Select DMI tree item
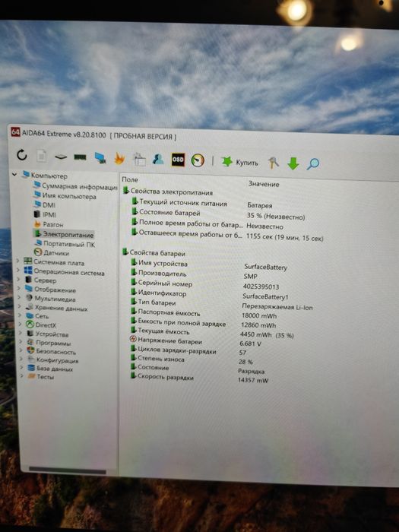The image size is (399, 532). coord(44,205)
